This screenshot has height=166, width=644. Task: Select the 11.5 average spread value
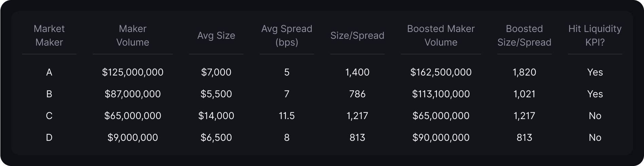[287, 116]
